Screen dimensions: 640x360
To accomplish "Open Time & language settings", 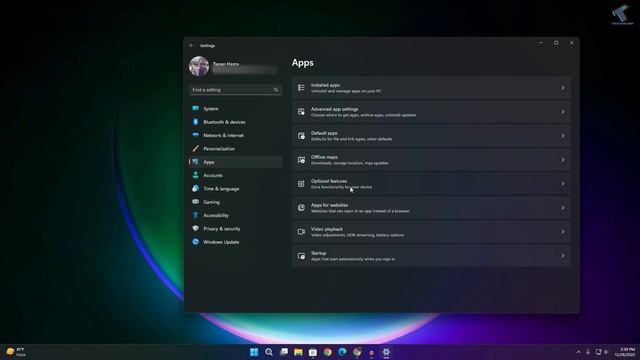I will click(236, 189).
